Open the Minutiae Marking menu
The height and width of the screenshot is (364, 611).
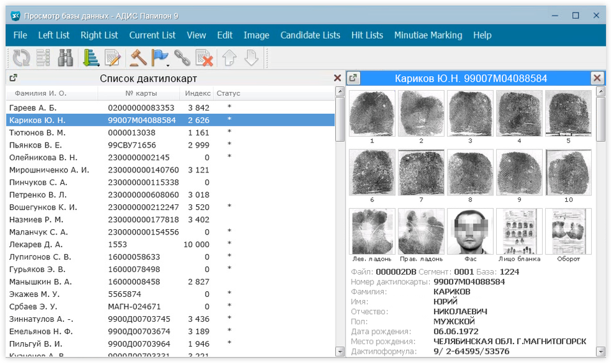tap(428, 35)
